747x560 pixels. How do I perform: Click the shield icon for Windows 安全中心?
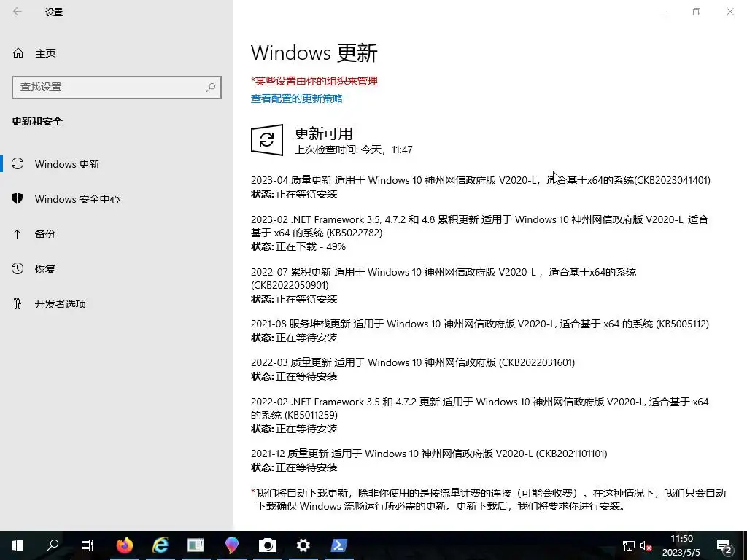(18, 198)
